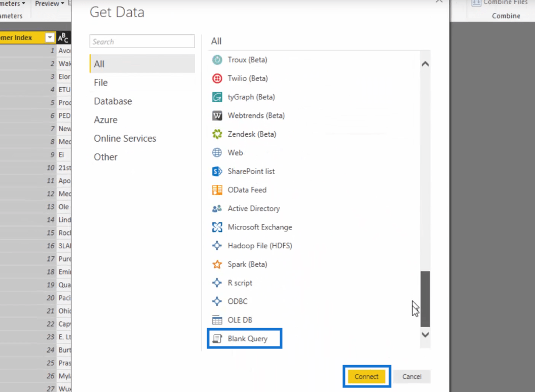Select the Troux (Beta) connector icon
535x392 pixels.
[217, 60]
